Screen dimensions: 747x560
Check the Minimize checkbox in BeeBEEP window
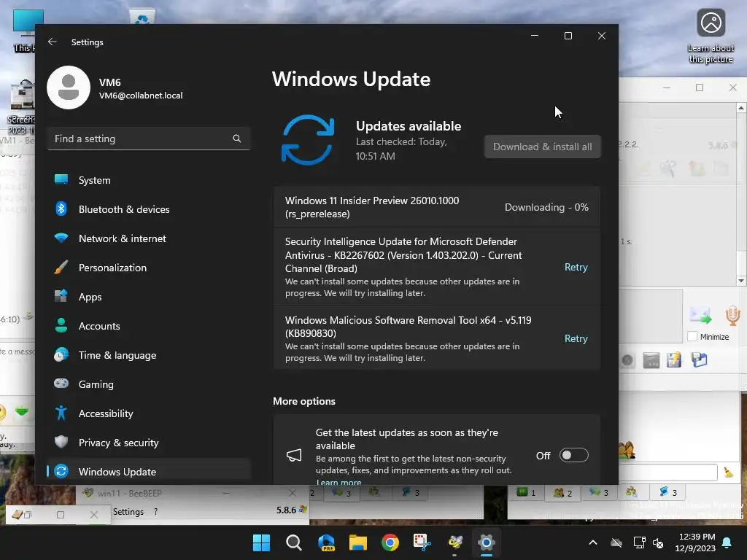click(x=692, y=337)
